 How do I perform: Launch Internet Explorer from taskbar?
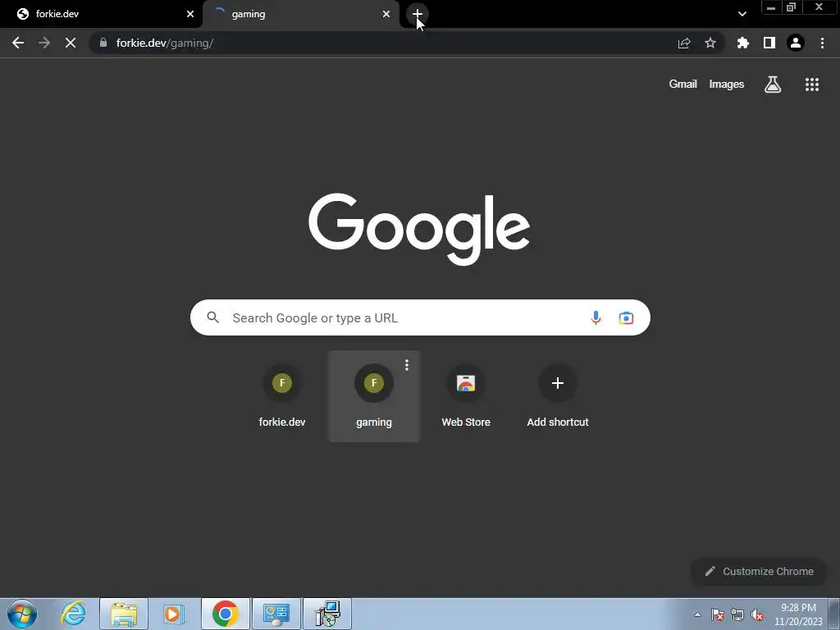[73, 614]
